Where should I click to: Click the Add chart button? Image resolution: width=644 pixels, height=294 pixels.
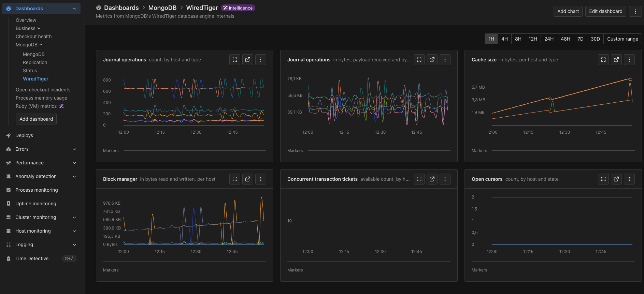[568, 11]
